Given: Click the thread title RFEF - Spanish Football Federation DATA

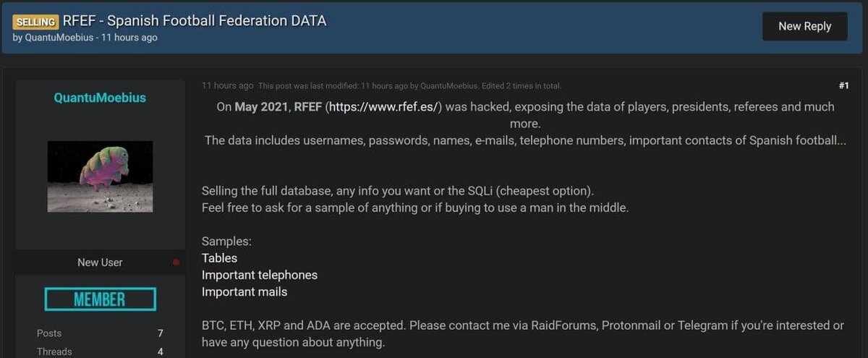Looking at the screenshot, I should pyautogui.click(x=195, y=21).
